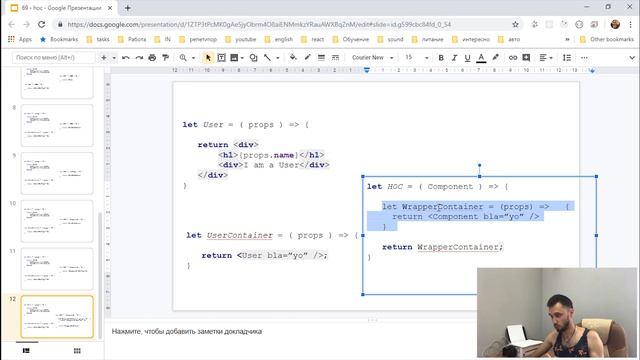
Task: Expand the hidden bookmarks chevron
Action: tap(567, 39)
